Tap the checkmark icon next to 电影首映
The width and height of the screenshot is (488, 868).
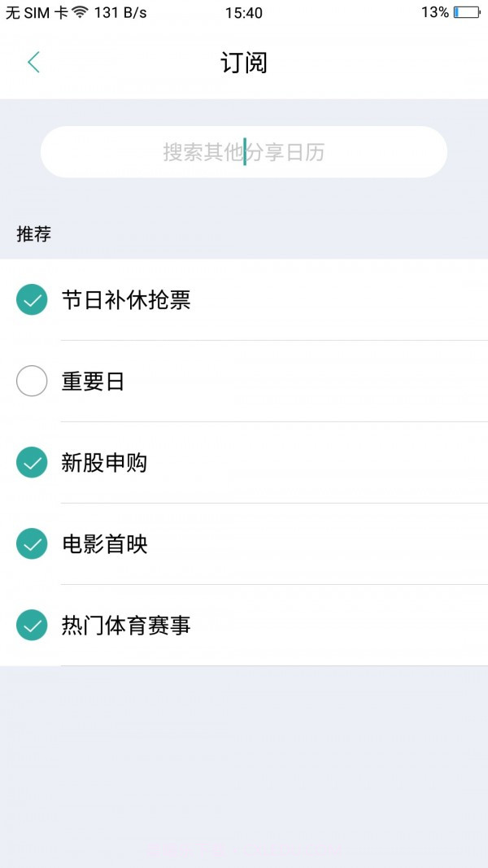(x=31, y=543)
